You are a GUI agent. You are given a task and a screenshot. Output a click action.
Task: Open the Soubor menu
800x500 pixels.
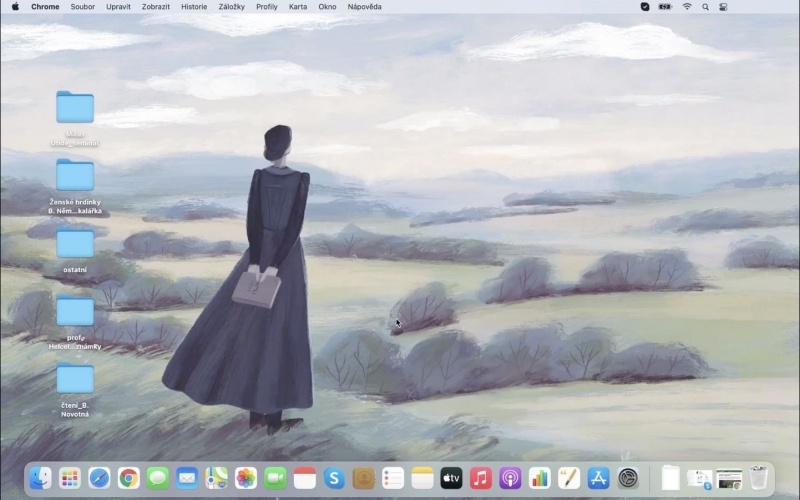point(83,6)
